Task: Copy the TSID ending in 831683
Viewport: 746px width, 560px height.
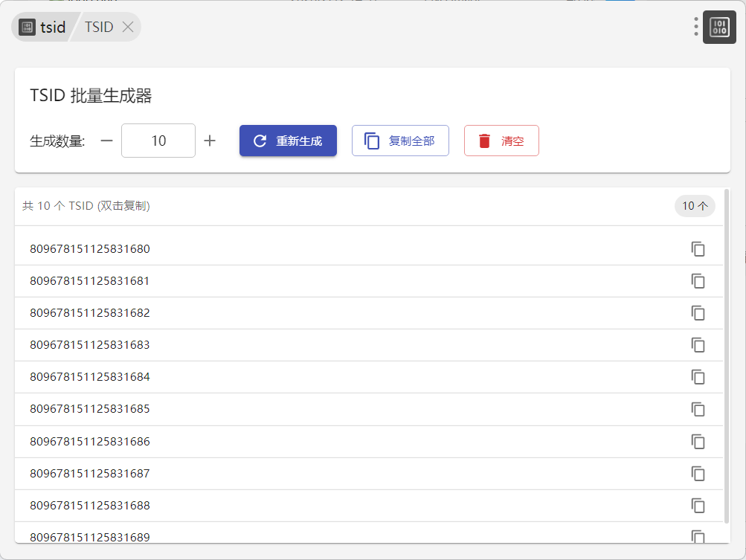Action: click(698, 345)
